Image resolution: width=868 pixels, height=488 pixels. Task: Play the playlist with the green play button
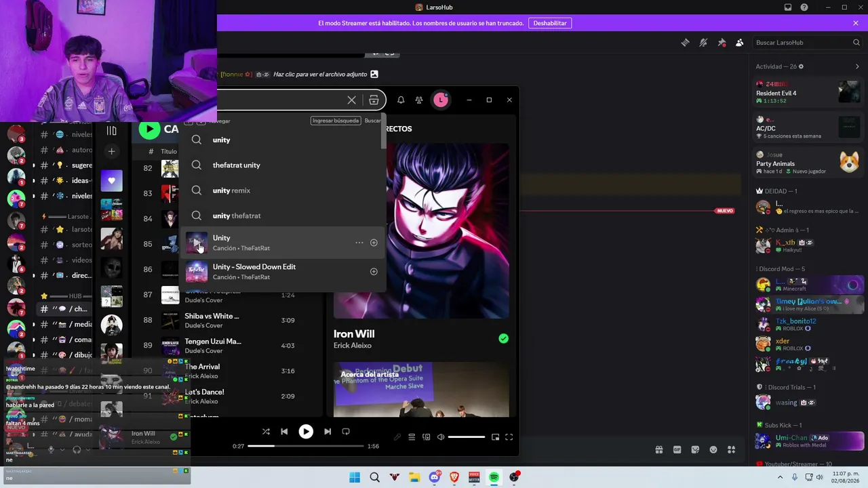(149, 129)
